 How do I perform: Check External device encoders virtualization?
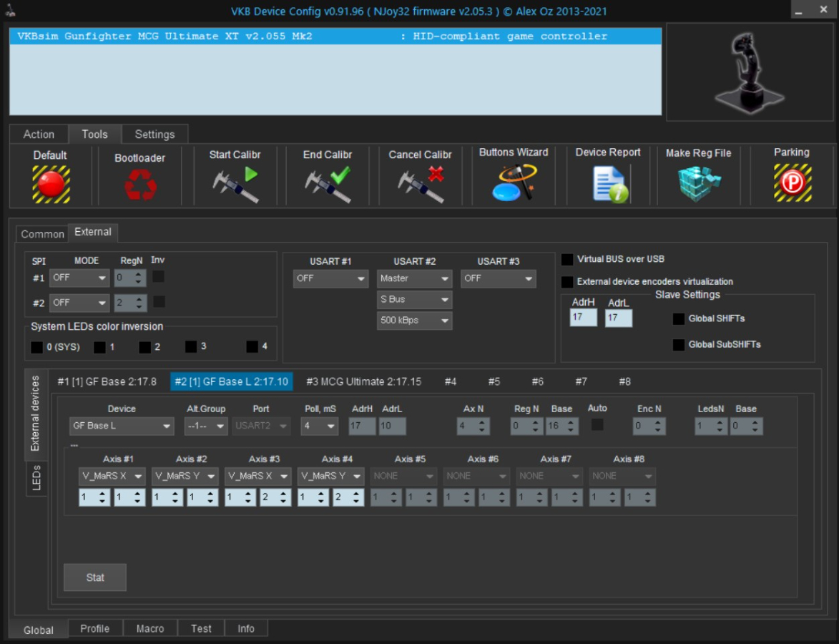(x=568, y=282)
